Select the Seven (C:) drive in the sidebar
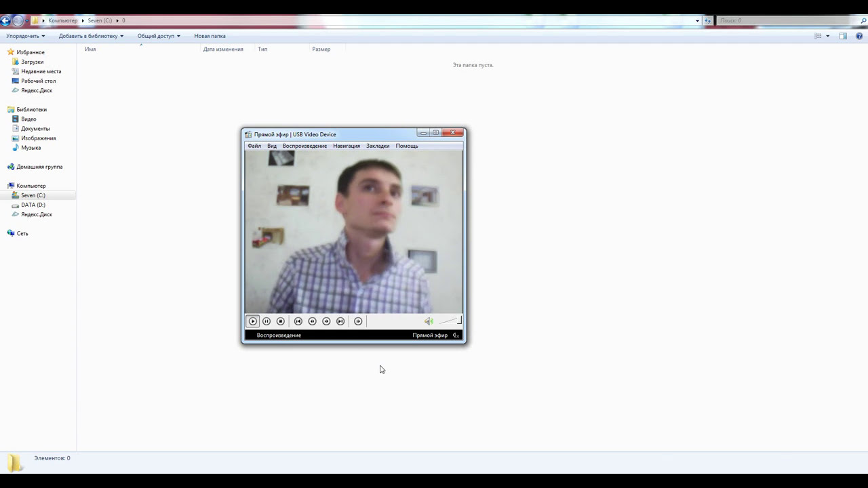The image size is (868, 488). 33,195
